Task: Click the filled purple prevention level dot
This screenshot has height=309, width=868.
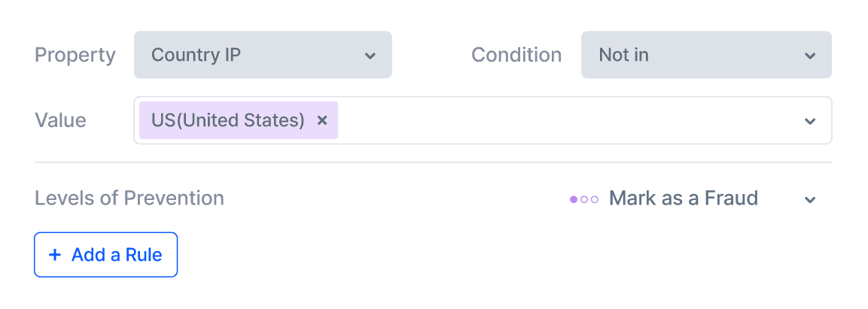Action: [x=574, y=199]
